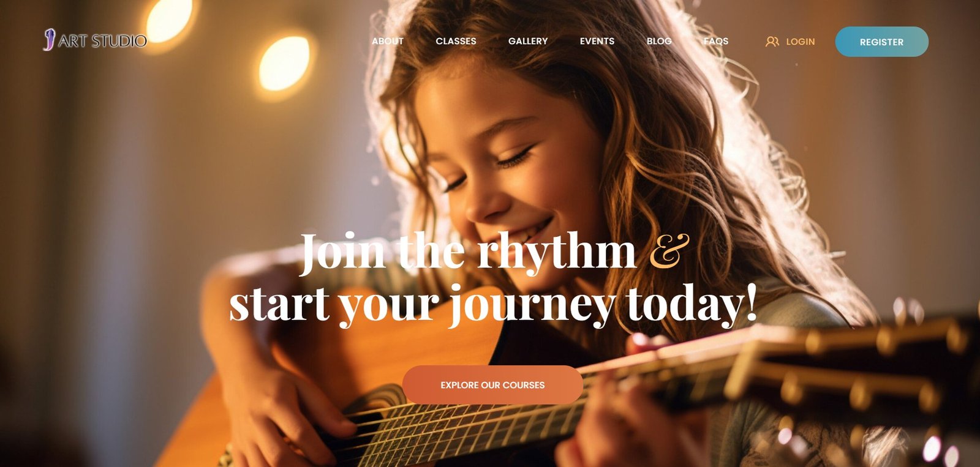The image size is (980, 467).
Task: Visit the Blog page
Action: (x=659, y=41)
